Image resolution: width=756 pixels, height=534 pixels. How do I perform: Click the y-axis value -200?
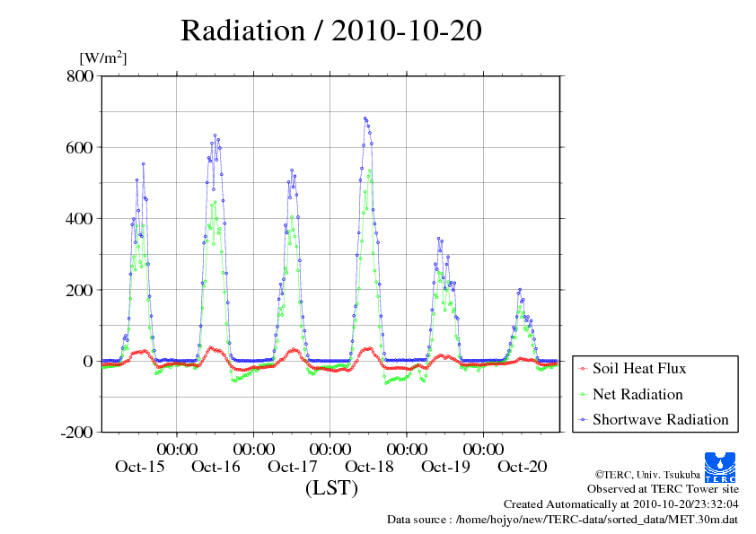point(77,433)
